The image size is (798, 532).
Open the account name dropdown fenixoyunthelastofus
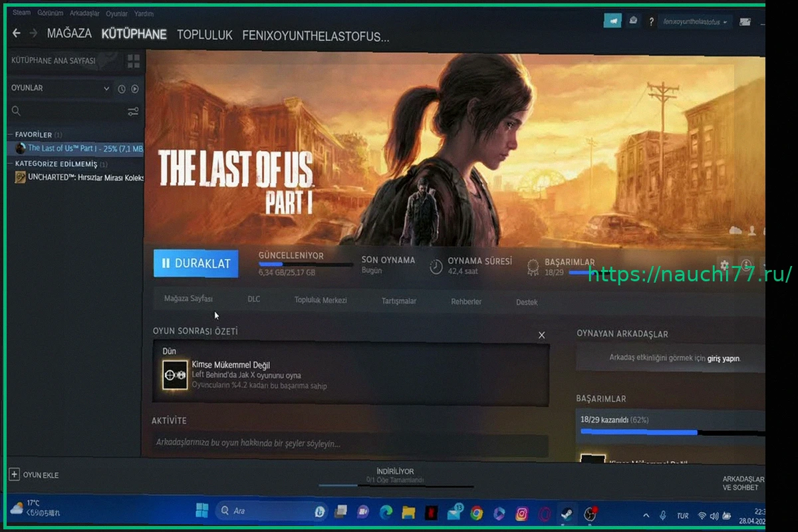click(695, 22)
